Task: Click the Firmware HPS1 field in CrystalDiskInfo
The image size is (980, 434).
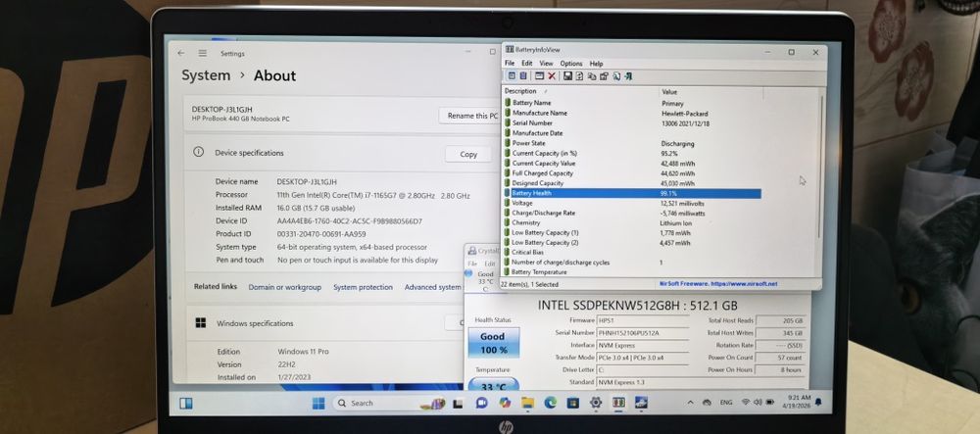Action: pos(643,320)
